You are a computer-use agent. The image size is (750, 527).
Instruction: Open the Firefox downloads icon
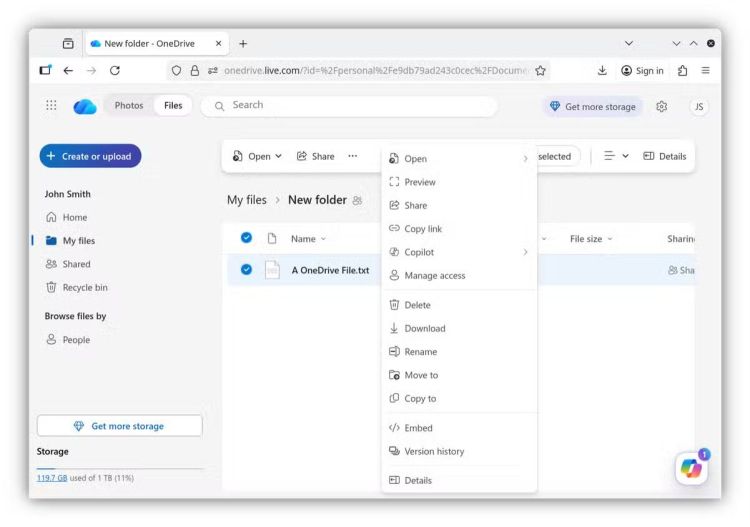(x=602, y=71)
